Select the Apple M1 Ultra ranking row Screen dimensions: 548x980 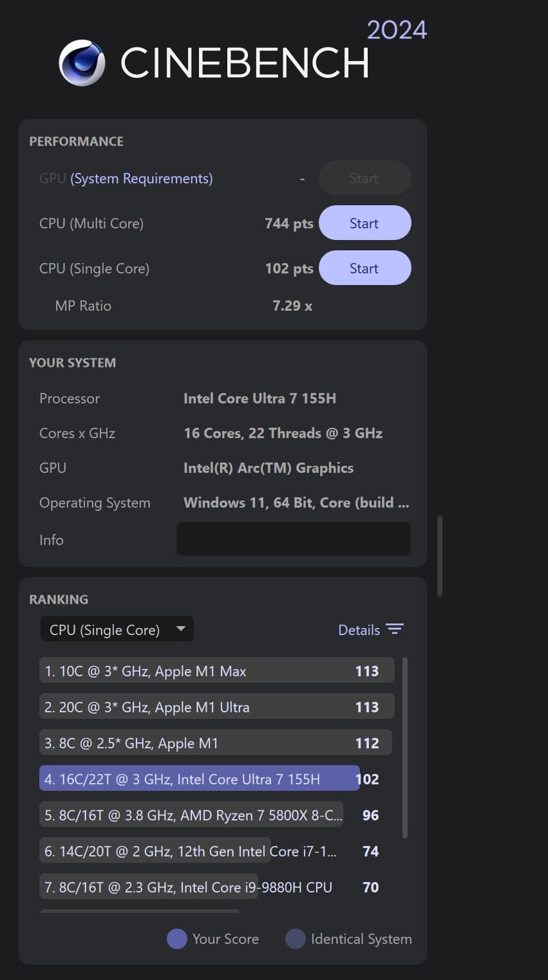[x=216, y=707]
